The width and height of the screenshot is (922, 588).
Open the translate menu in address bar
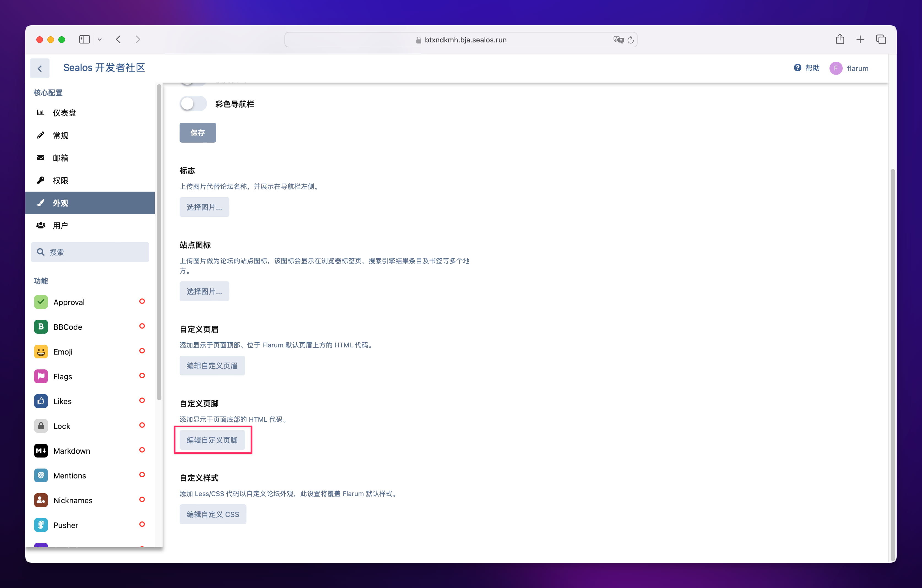pos(617,39)
